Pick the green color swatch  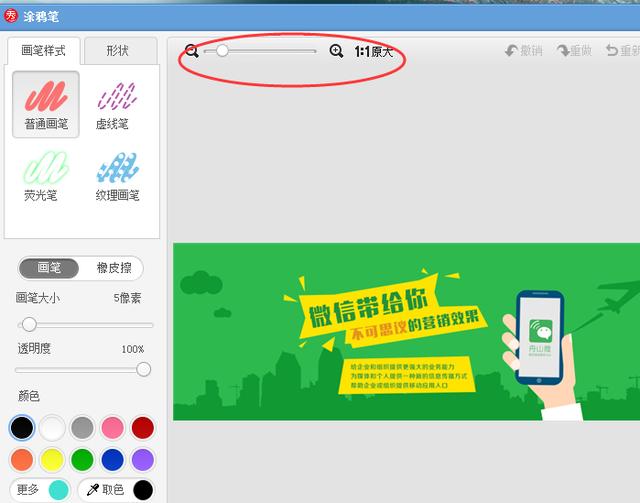[x=82, y=459]
